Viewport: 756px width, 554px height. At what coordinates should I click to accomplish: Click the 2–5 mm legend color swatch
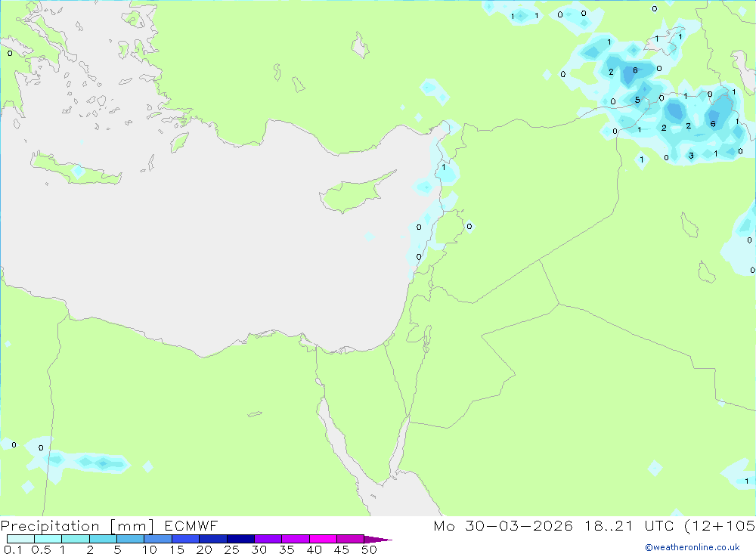103,539
